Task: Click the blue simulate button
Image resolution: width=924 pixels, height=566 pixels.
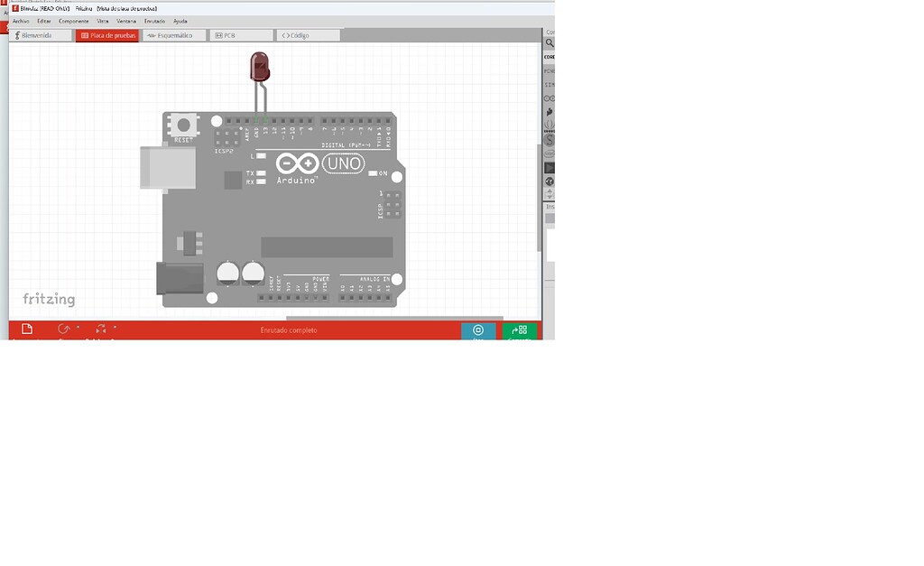Action: pyautogui.click(x=478, y=330)
